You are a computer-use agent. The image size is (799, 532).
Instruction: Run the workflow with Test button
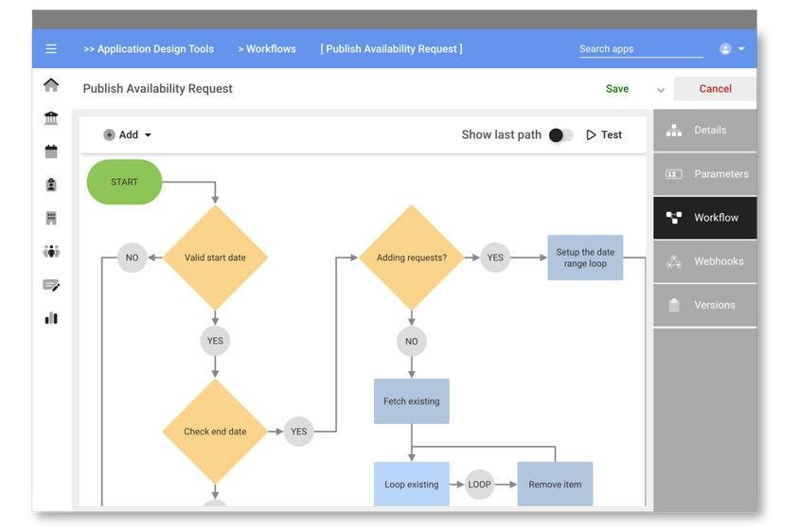(x=604, y=135)
